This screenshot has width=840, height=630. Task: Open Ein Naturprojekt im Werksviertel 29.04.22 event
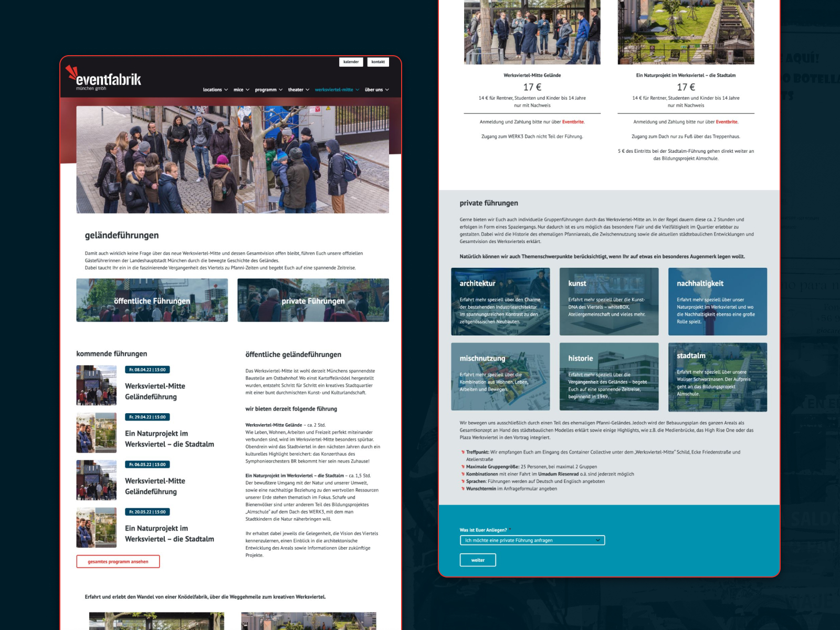[x=169, y=439]
